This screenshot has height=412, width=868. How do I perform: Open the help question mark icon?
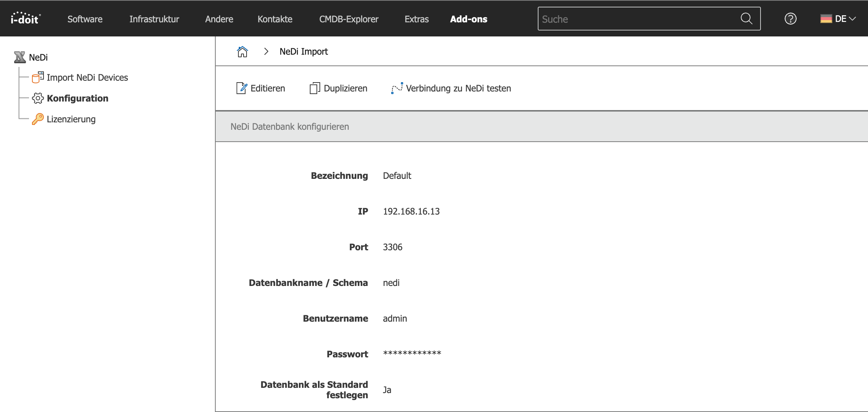point(790,19)
